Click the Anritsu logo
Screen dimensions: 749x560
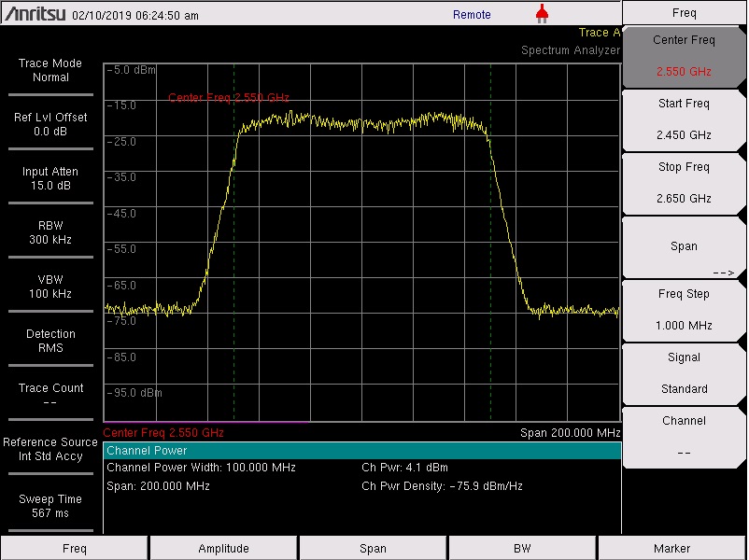coord(35,14)
